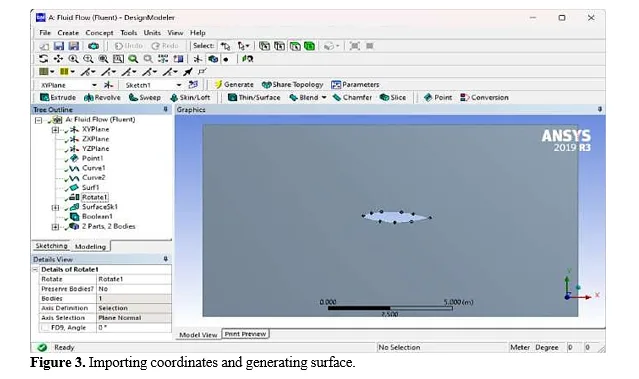The height and width of the screenshot is (379, 639).
Task: Click the Conversion tool
Action: point(484,98)
